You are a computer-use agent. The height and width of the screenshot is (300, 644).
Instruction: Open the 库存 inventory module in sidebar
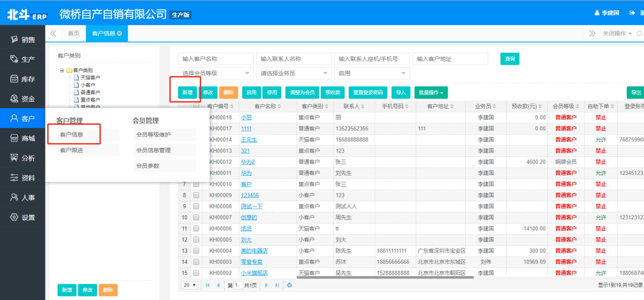(x=22, y=79)
